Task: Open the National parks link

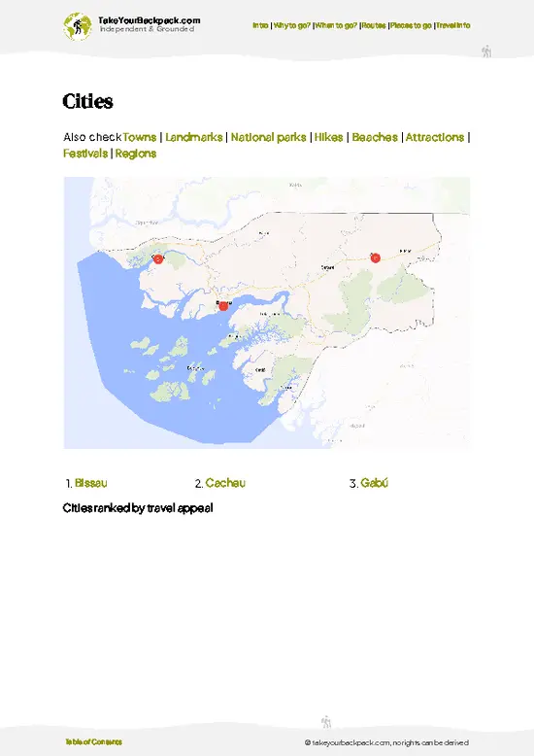Action: point(268,137)
